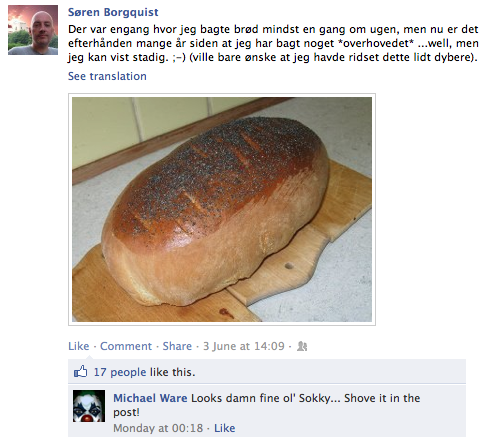Click the Danish post text about baking bread
488x437 pixels.
point(273,43)
